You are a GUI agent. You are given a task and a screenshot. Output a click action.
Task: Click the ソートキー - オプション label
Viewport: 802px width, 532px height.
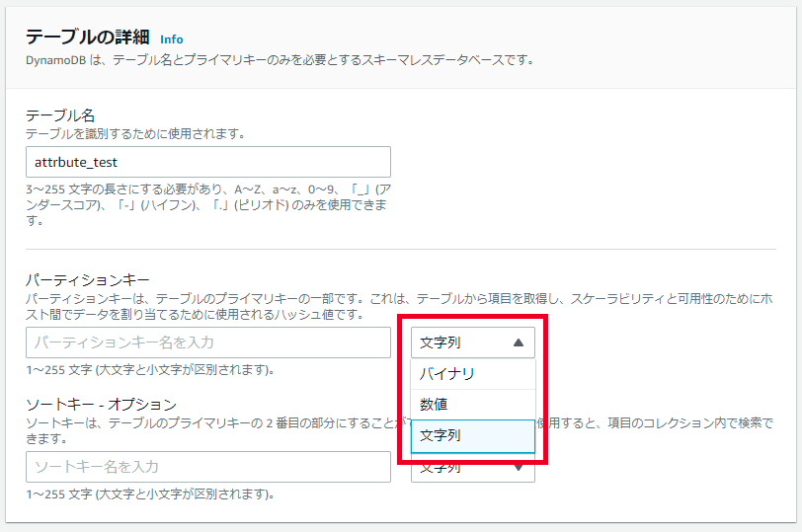click(x=102, y=405)
